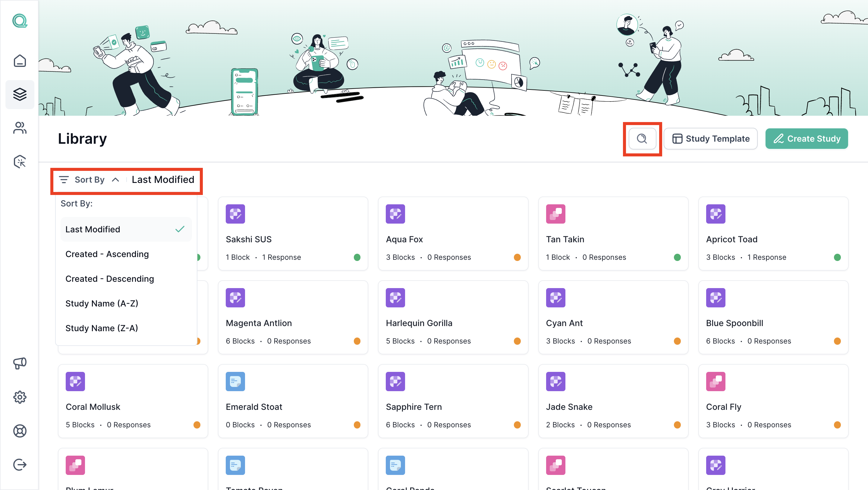
Task: Click the Last Modified sort value label
Action: click(x=163, y=180)
